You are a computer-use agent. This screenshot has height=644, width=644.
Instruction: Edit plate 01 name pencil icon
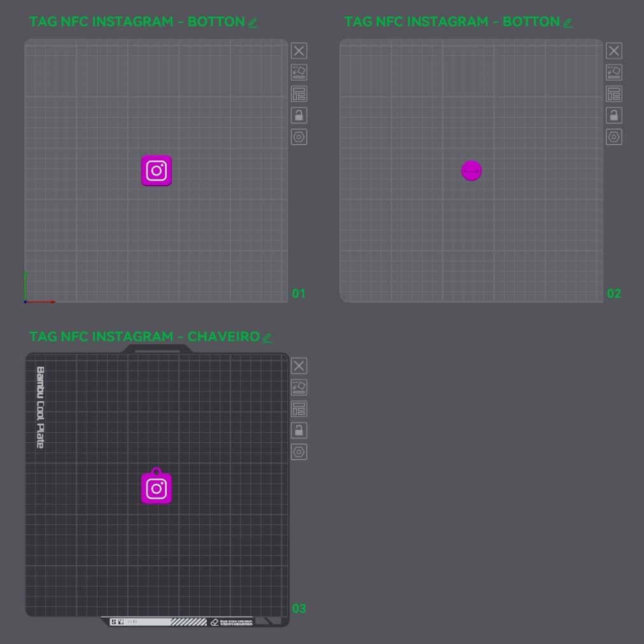pos(253,23)
